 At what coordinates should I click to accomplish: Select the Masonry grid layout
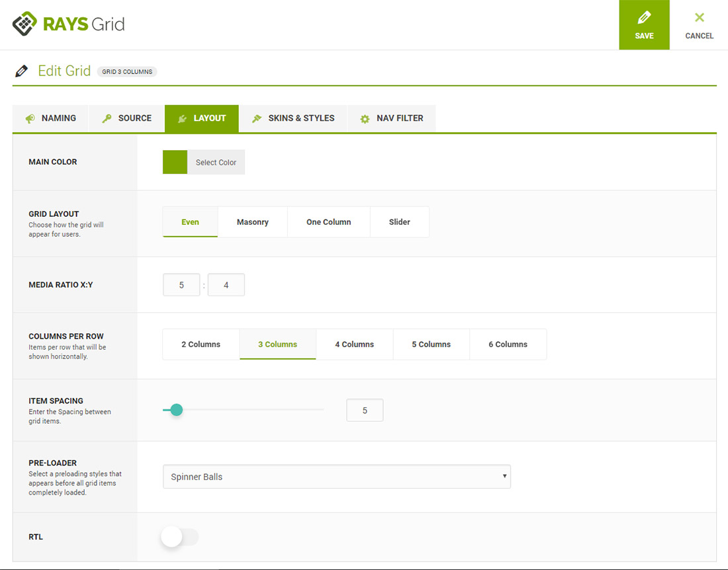point(252,222)
